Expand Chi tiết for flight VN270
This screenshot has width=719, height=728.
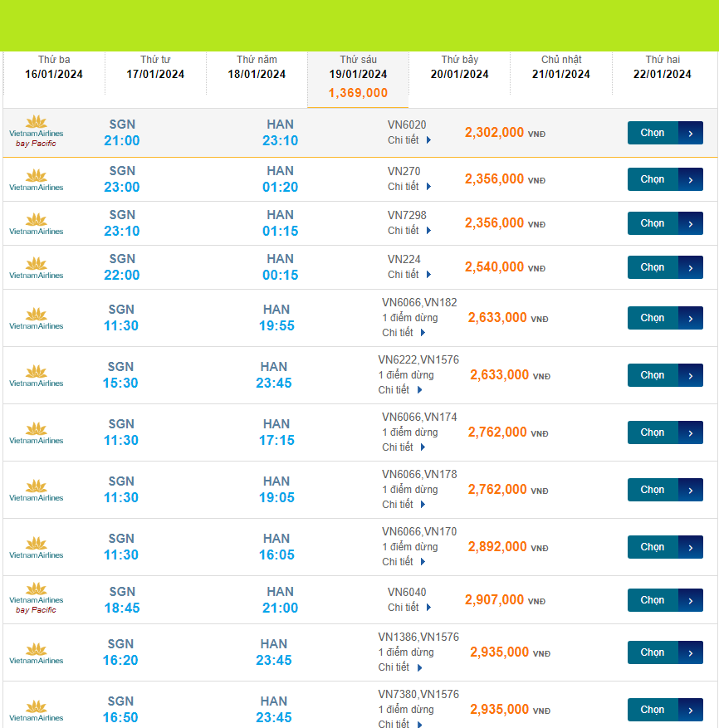coord(409,187)
